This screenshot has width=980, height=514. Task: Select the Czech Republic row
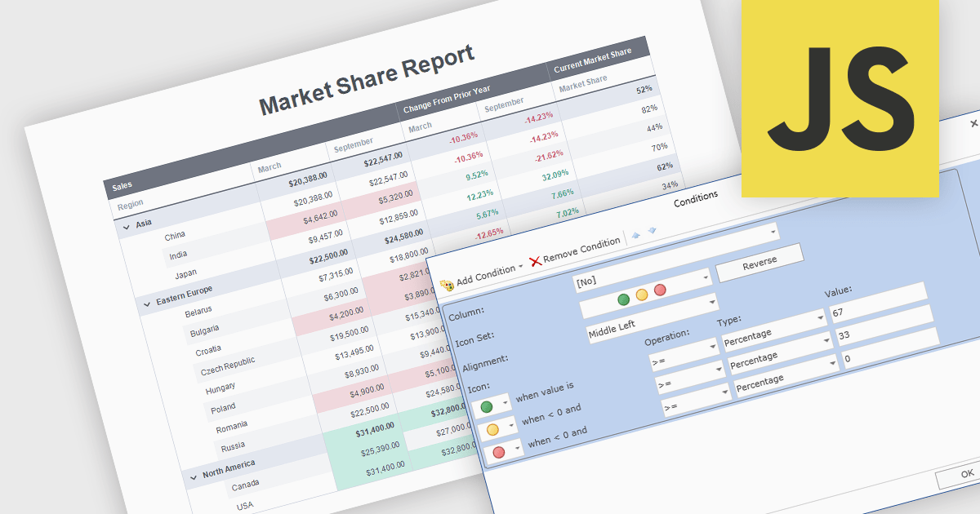point(227,366)
